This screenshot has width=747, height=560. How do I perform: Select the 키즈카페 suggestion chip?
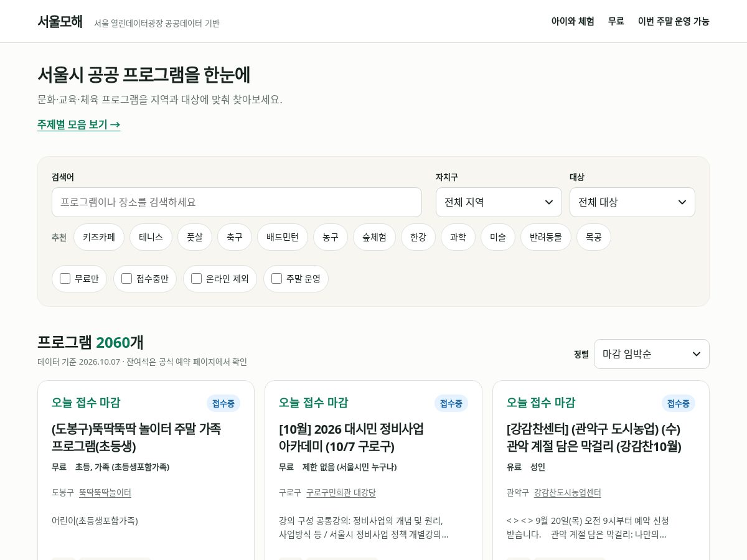(x=99, y=237)
